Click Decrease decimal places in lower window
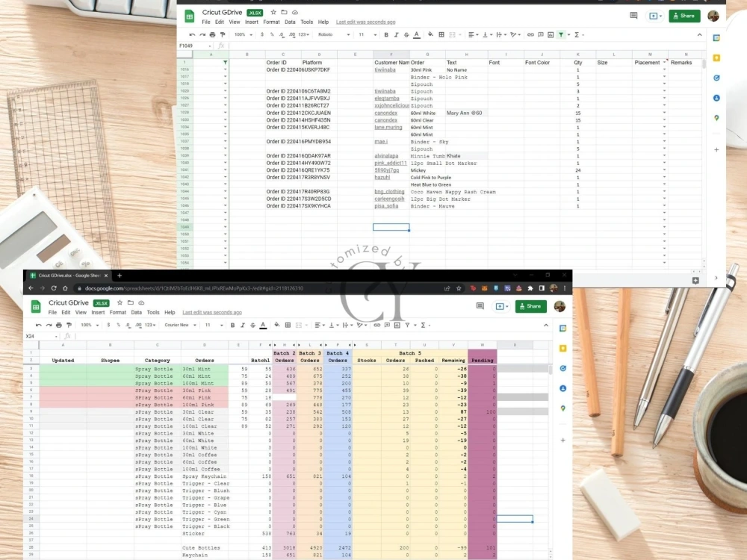The height and width of the screenshot is (560, 747). [x=128, y=326]
